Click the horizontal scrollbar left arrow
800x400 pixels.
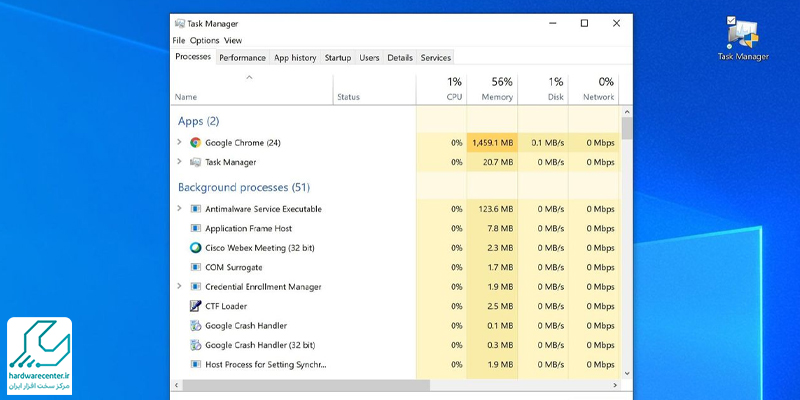pos(177,385)
